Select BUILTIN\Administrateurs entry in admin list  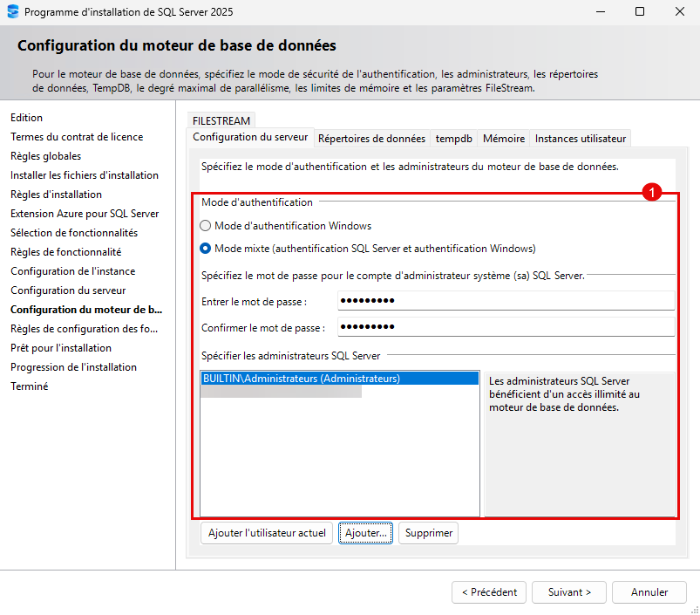tap(340, 379)
